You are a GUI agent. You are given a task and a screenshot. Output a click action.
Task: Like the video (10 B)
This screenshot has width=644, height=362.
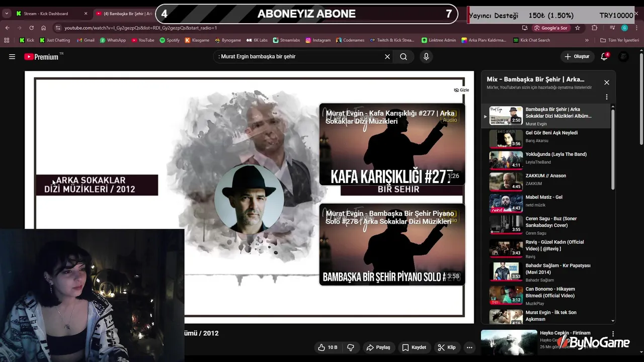click(328, 347)
